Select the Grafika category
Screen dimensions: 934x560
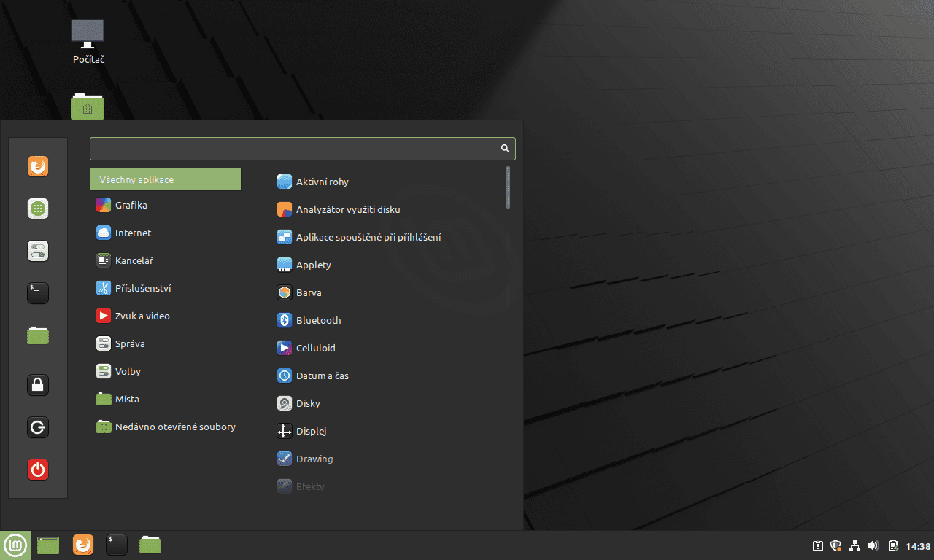tap(131, 205)
